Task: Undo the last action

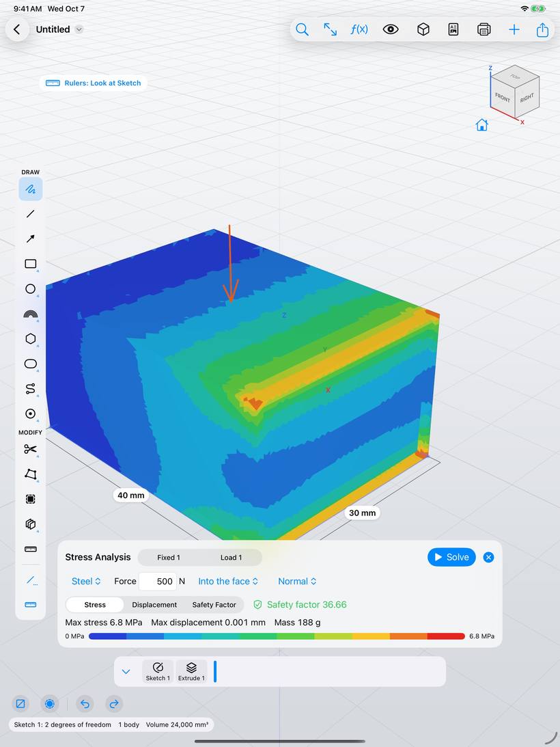Action: click(85, 704)
